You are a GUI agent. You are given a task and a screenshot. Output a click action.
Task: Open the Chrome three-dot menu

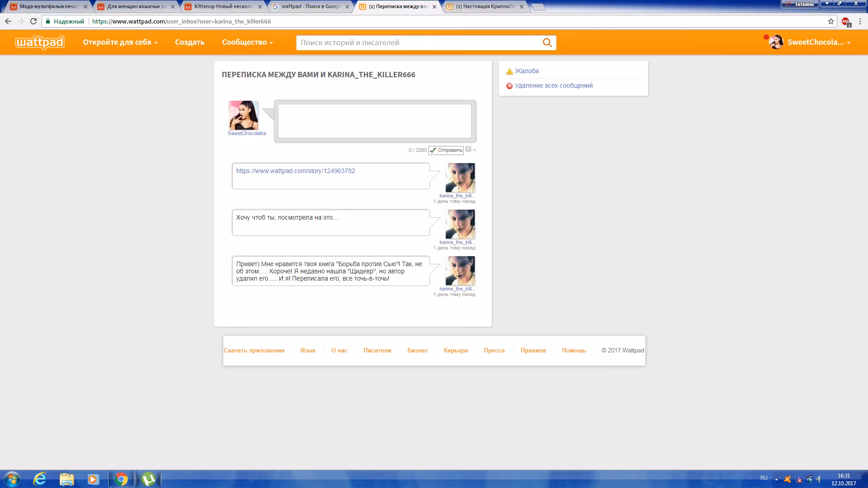[860, 21]
